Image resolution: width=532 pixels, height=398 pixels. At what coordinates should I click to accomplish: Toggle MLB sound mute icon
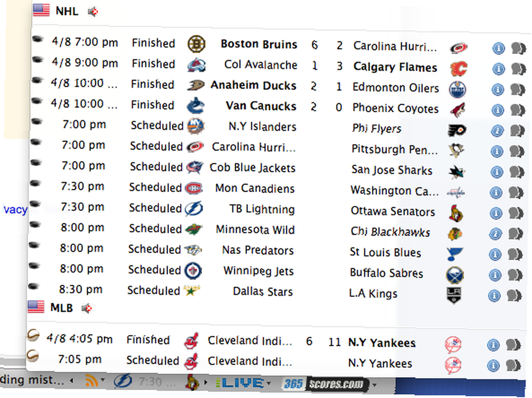tap(87, 308)
